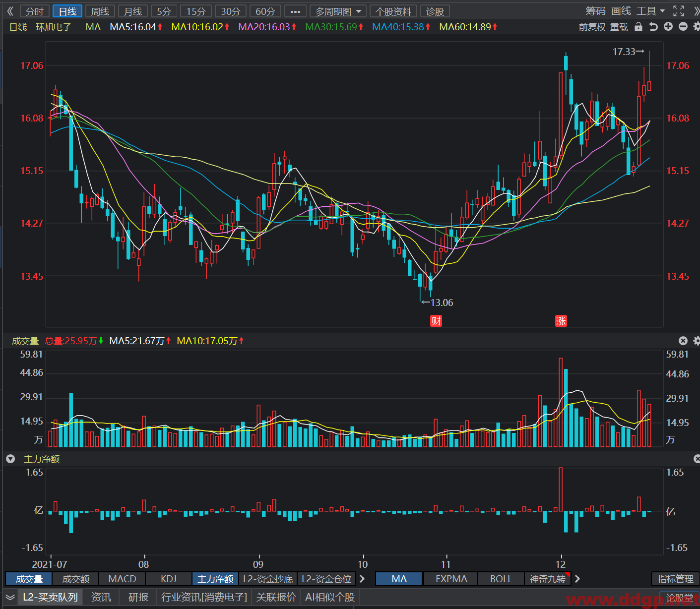Screen dimensions: 700x609
Task: Click the red 财 earnings marker
Action: point(436,321)
